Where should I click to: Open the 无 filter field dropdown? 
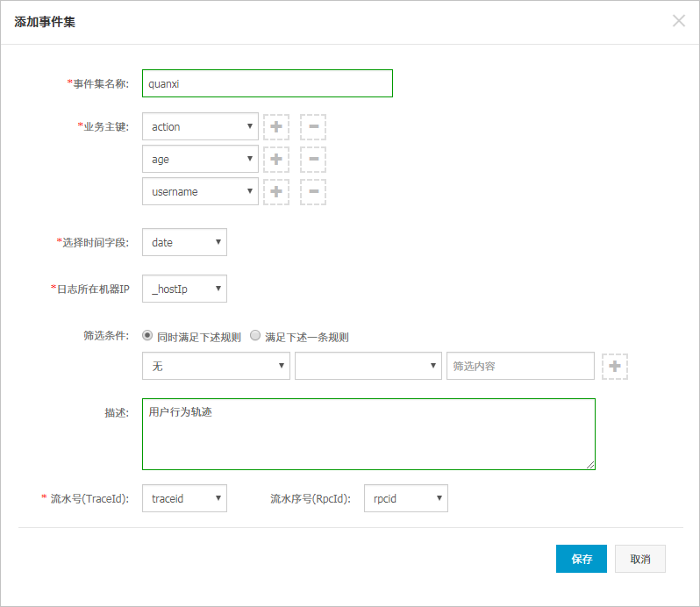(216, 366)
